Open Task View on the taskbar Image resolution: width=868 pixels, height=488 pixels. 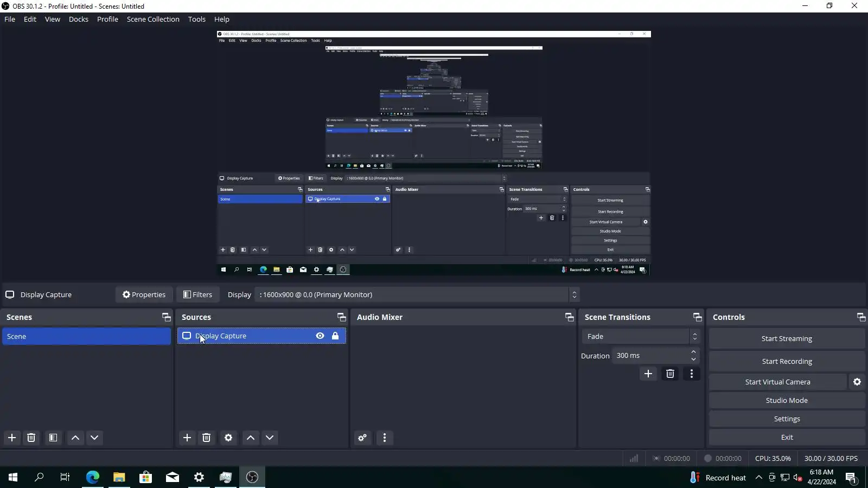65,477
